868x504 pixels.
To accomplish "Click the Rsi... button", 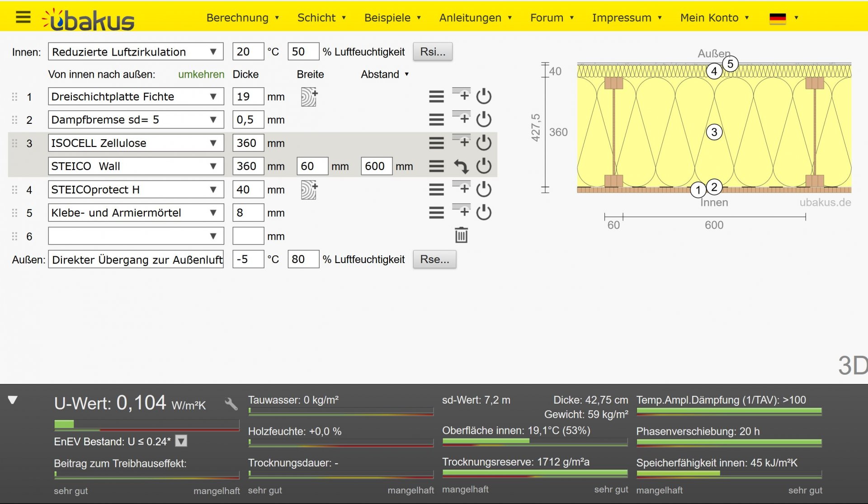I will 433,52.
